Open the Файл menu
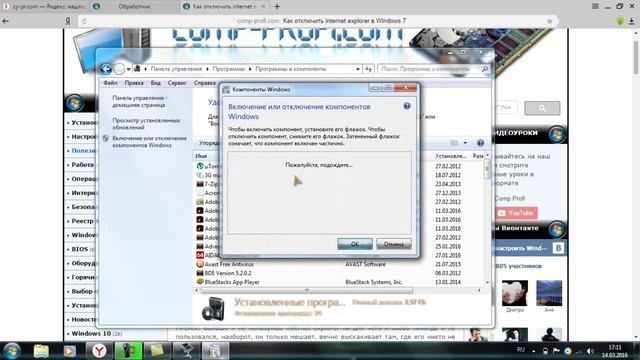This screenshot has height=360, width=640. point(110,83)
